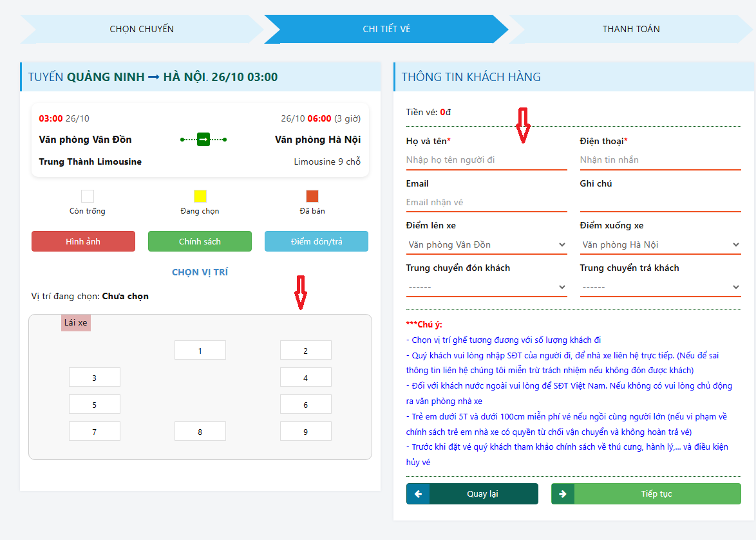Choose seat number 8
The height and width of the screenshot is (543, 756).
click(x=200, y=432)
